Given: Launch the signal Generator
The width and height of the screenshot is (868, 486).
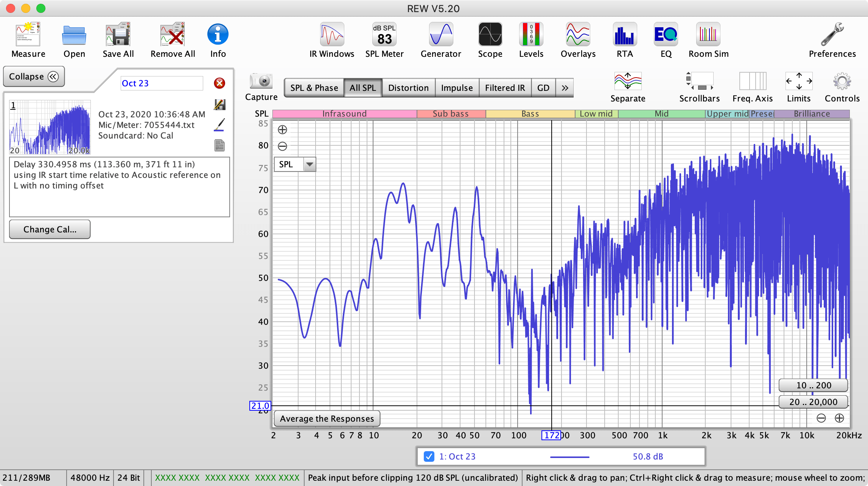Looking at the screenshot, I should click(441, 40).
